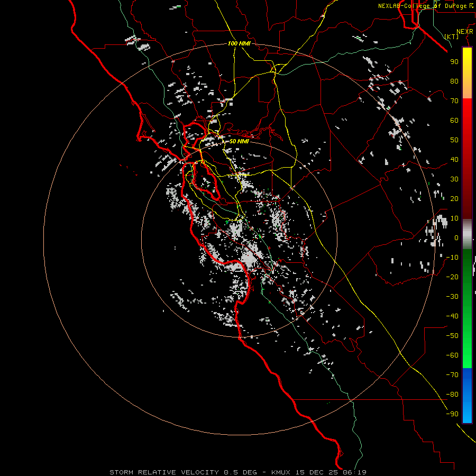476x476 pixels.
Task: Click the "NEXR" label above the scale
Action: coord(465,32)
